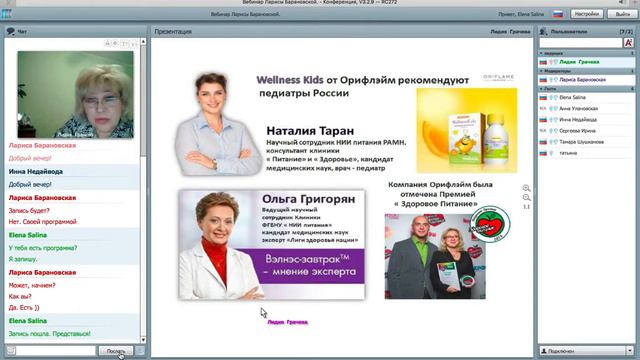Click the flag icon next to Лидия Грачева
The image size is (640, 360).
pos(543,62)
